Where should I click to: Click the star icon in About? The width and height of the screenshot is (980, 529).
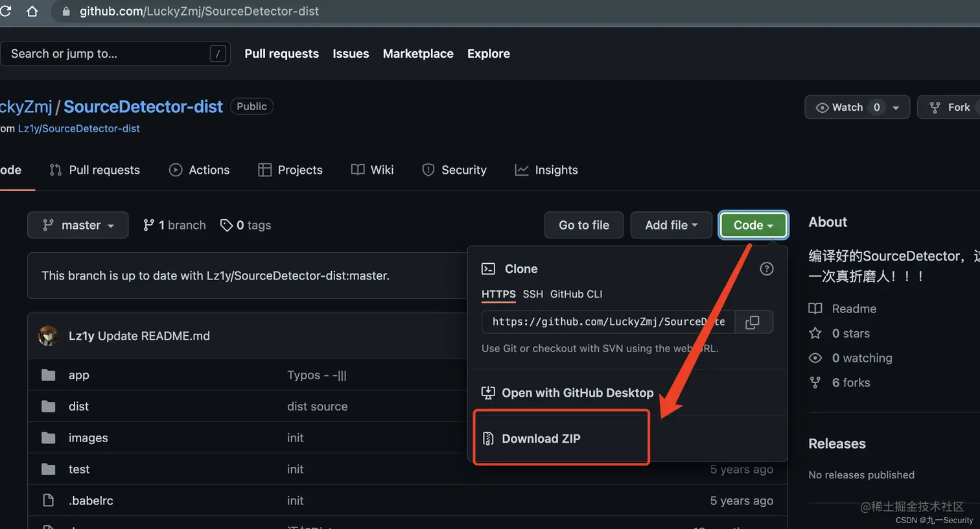click(815, 333)
